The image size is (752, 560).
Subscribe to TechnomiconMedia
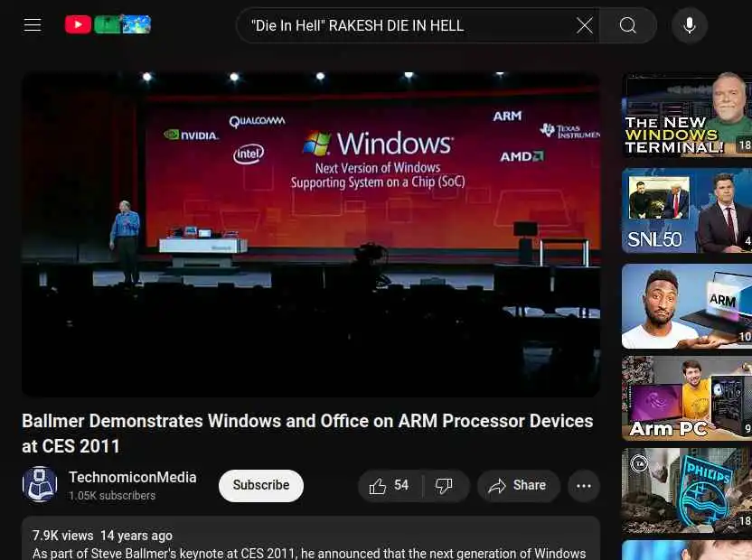(x=261, y=486)
